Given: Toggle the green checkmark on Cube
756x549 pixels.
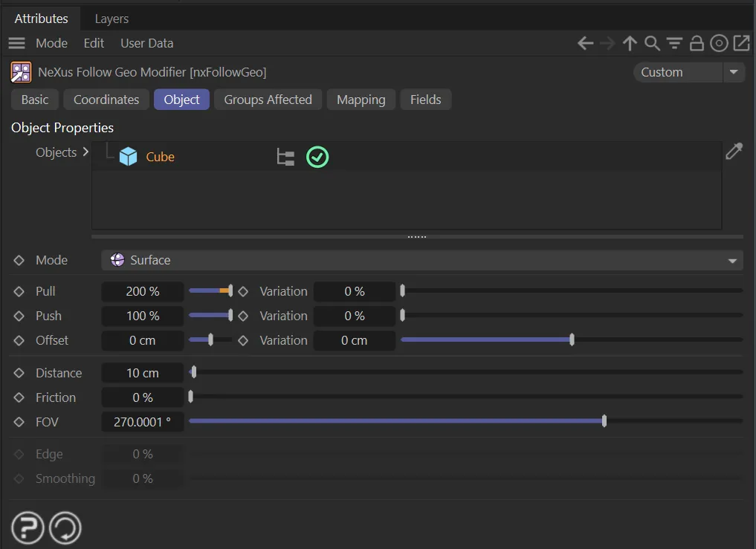Looking at the screenshot, I should click(x=317, y=157).
